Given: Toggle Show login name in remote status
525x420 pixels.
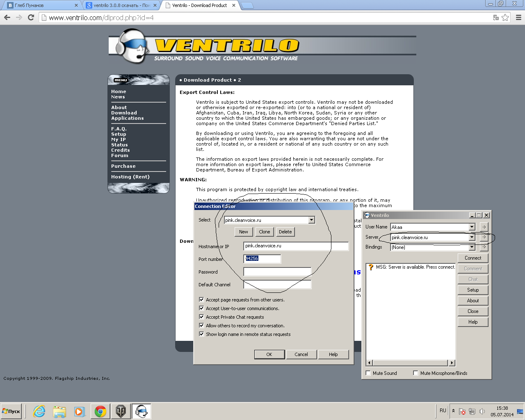Looking at the screenshot, I should tap(201, 334).
